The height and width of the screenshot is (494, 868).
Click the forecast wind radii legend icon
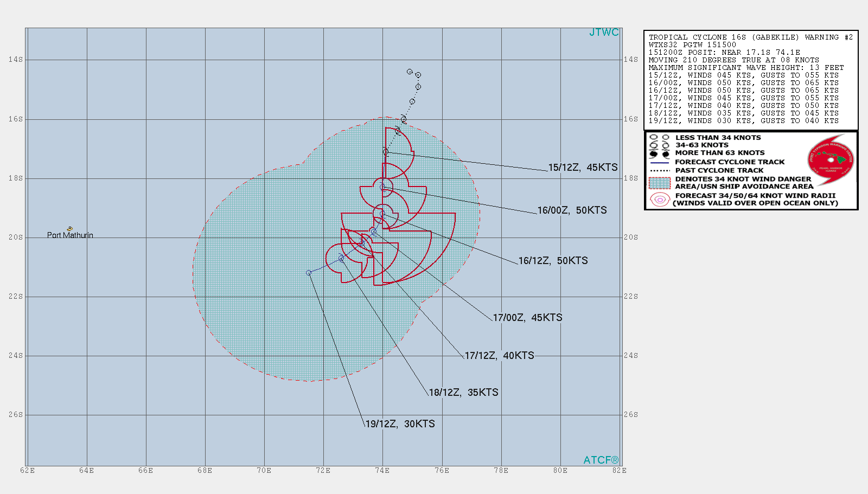coord(660,200)
